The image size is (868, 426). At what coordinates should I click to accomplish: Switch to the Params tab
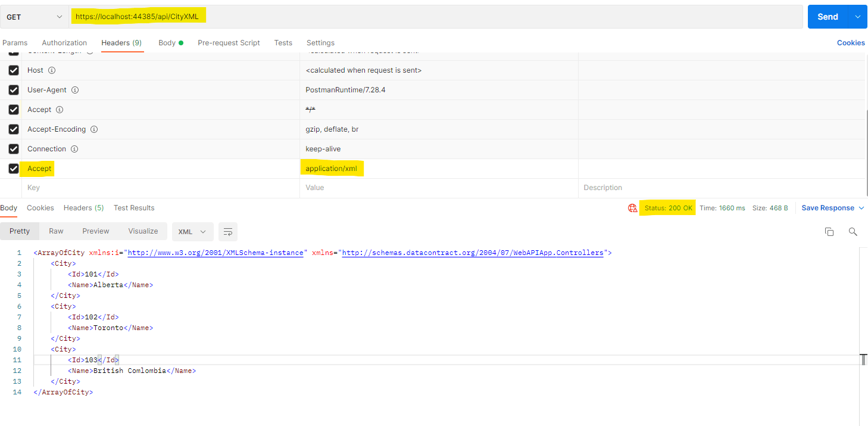(15, 43)
